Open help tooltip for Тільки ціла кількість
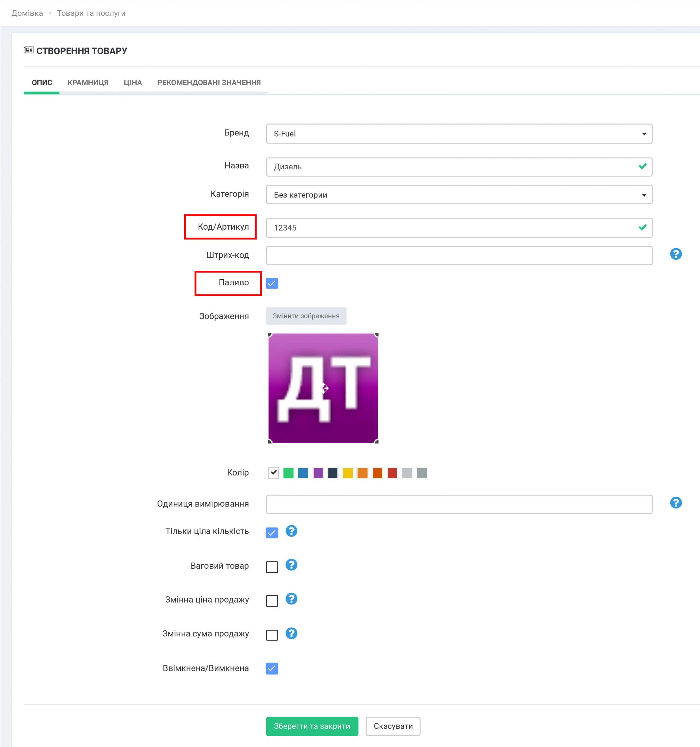Screen dimensions: 700x747 point(291,531)
